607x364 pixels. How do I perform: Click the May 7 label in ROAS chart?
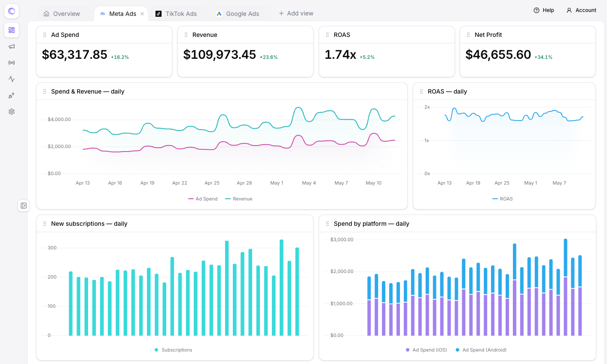tap(559, 183)
